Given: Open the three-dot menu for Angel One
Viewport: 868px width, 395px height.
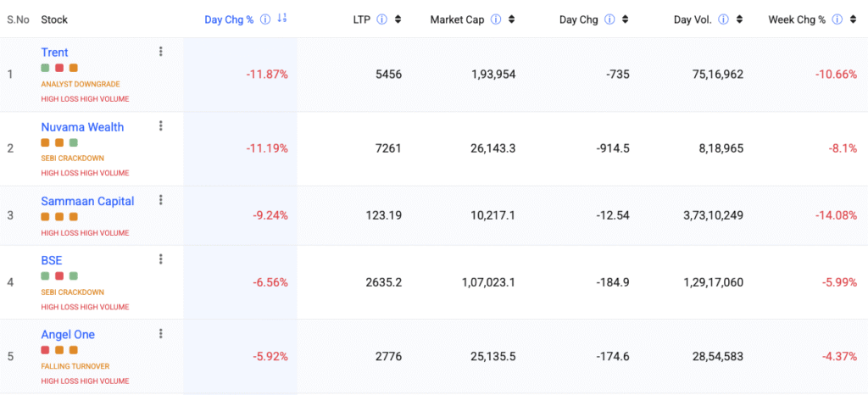Looking at the screenshot, I should [x=160, y=334].
